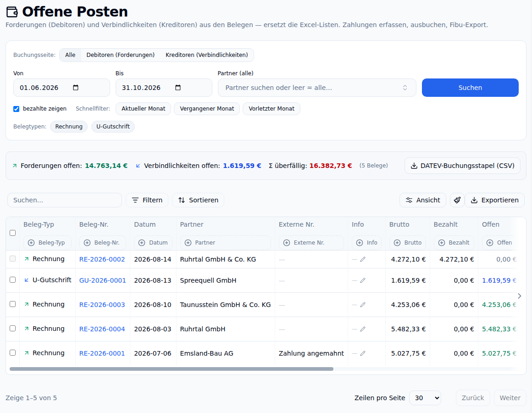Click the brush icon beside Ansicht

(x=457, y=200)
